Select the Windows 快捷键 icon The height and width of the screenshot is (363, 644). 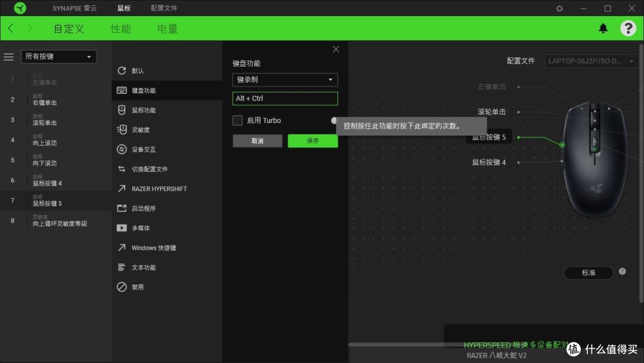click(122, 248)
